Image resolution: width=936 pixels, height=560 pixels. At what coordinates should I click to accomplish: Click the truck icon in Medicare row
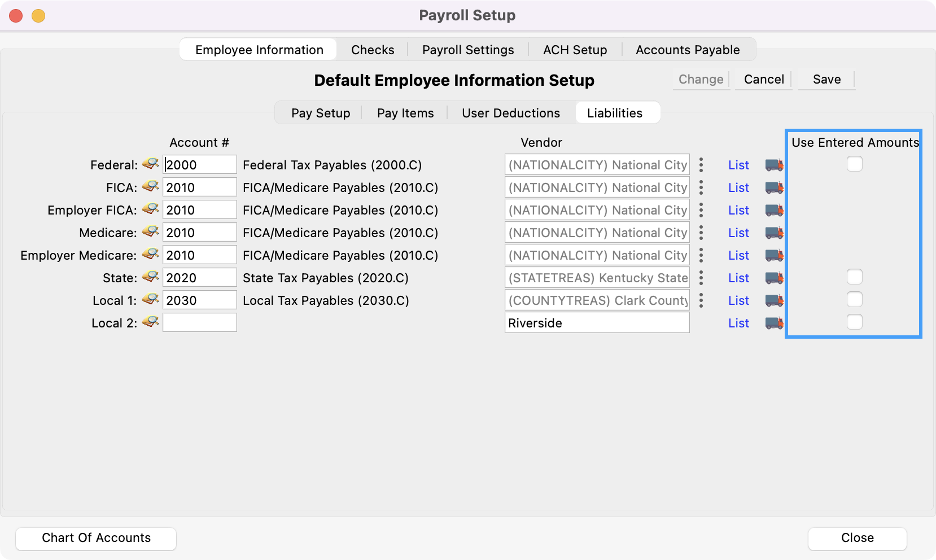(x=774, y=233)
